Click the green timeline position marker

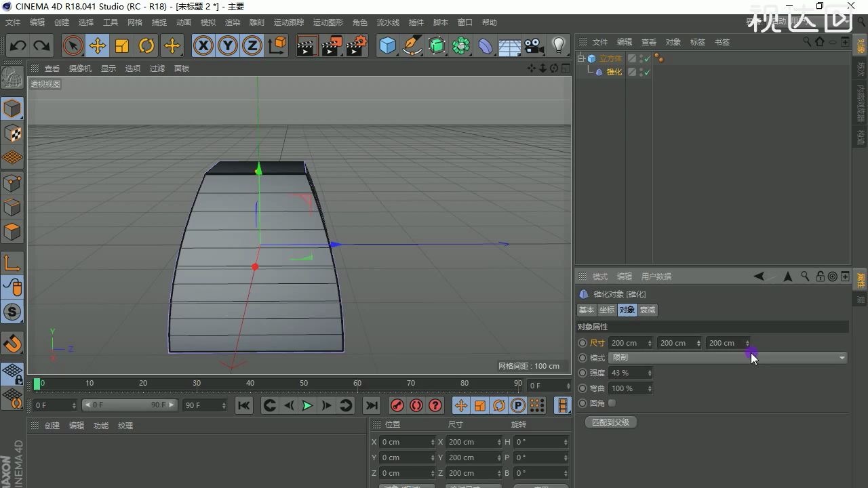[38, 384]
